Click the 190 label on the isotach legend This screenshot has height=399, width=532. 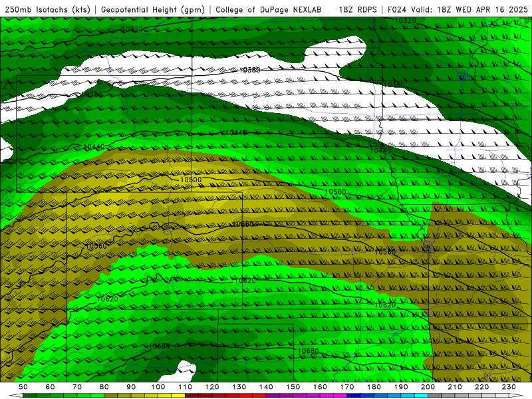click(401, 387)
